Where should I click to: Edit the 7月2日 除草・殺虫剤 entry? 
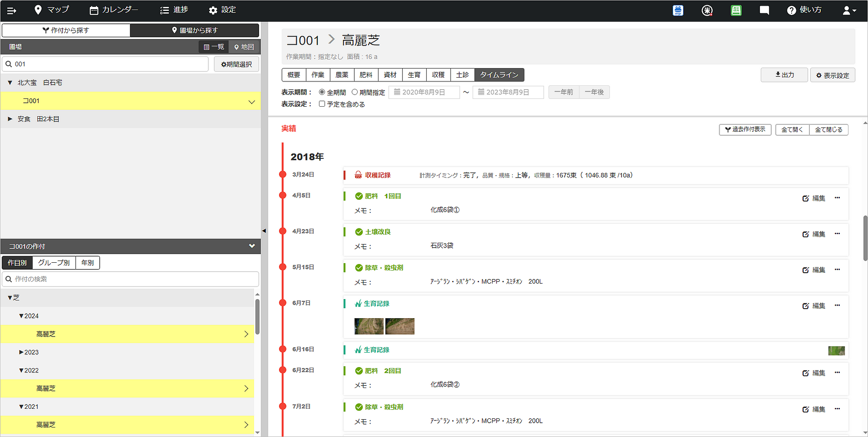(814, 409)
